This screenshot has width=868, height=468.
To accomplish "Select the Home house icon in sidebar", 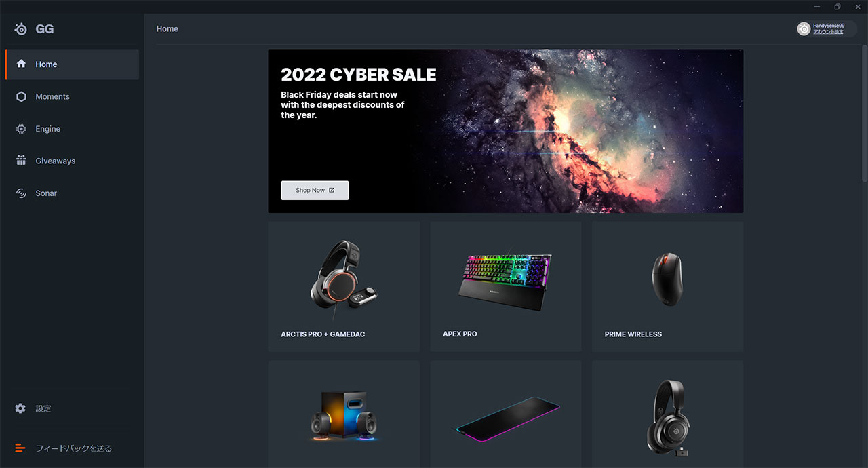I will (x=21, y=64).
